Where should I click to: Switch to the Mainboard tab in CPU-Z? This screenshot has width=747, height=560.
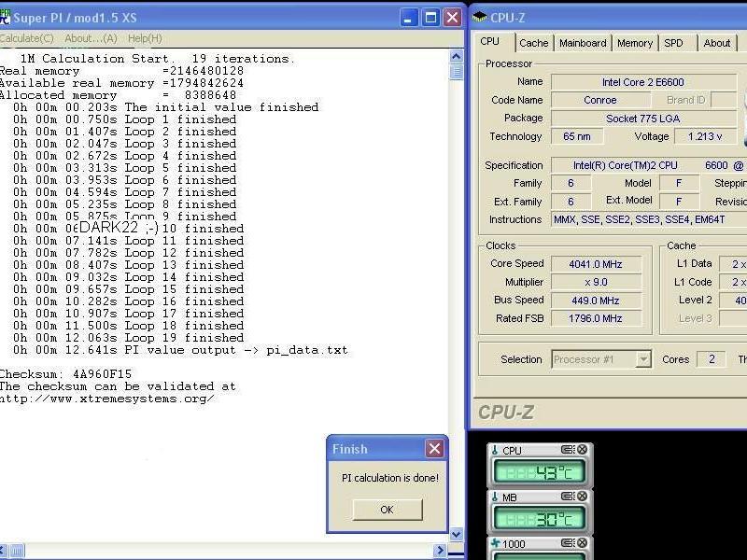(x=583, y=43)
